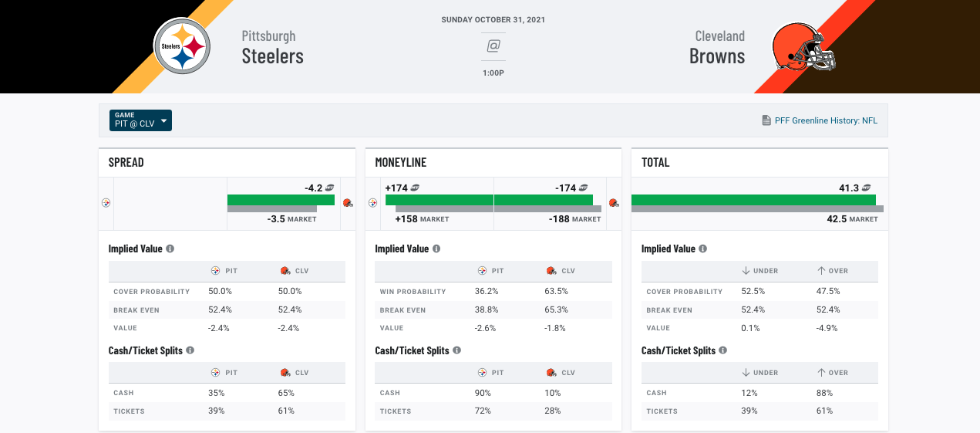The image size is (980, 433).
Task: Click the Cleveland Browns helmet logo in header
Action: click(x=804, y=46)
